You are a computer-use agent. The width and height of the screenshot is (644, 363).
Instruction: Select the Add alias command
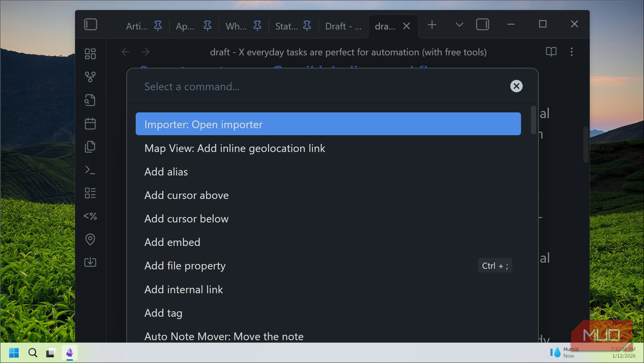(x=328, y=172)
